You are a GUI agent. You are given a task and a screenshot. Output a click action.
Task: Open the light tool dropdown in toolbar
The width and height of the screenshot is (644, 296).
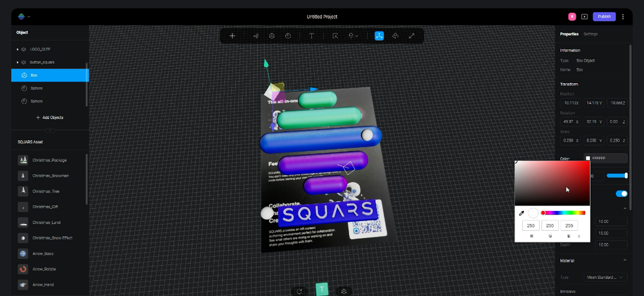(x=353, y=35)
